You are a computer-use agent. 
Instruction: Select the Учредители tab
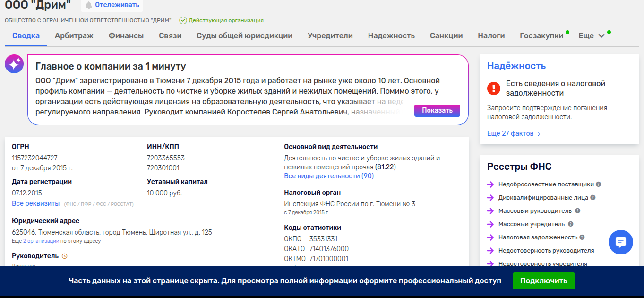(330, 35)
